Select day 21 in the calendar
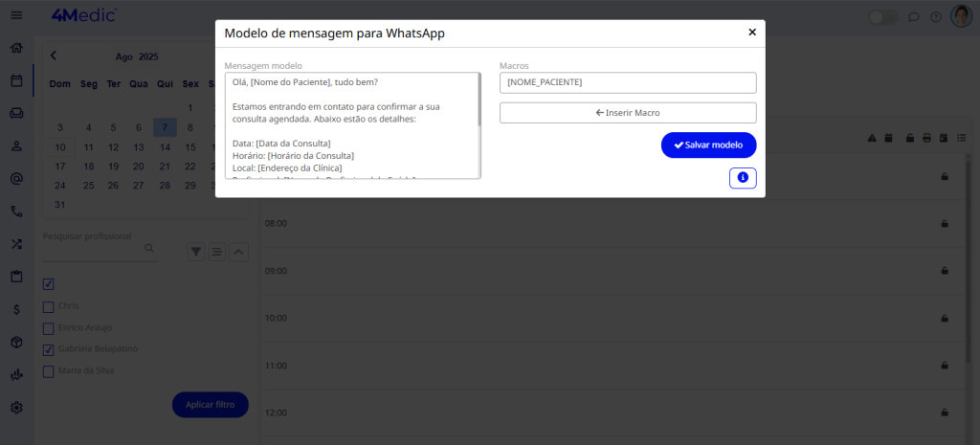This screenshot has height=445, width=980. tap(165, 167)
